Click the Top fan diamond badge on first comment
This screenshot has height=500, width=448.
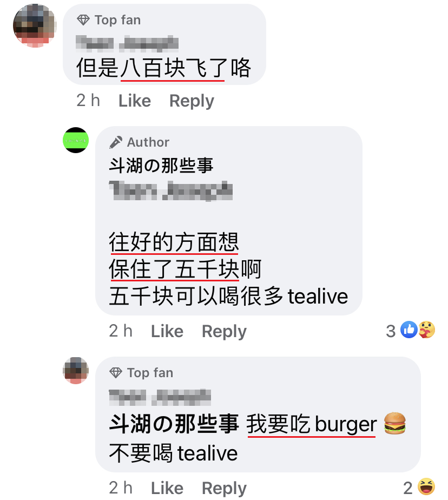pos(83,20)
